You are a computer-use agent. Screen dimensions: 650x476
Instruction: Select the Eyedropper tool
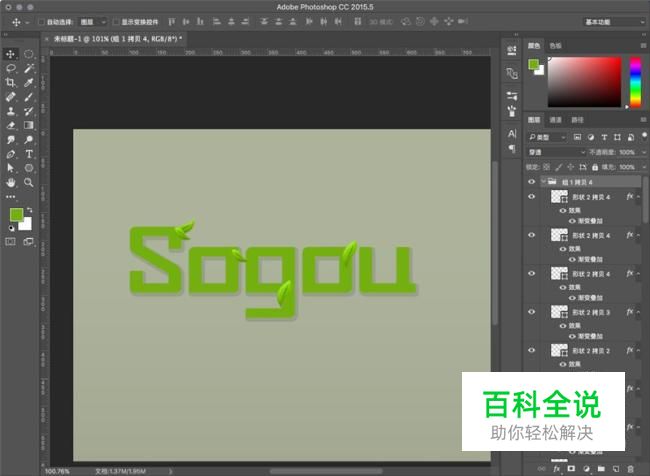(29, 83)
